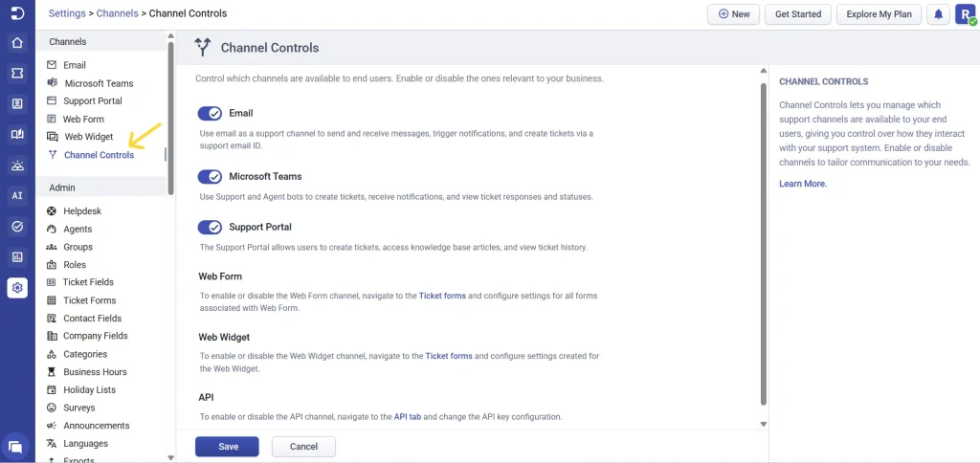This screenshot has width=980, height=463.
Task: Open the Knowledge Base book icon
Action: [17, 135]
